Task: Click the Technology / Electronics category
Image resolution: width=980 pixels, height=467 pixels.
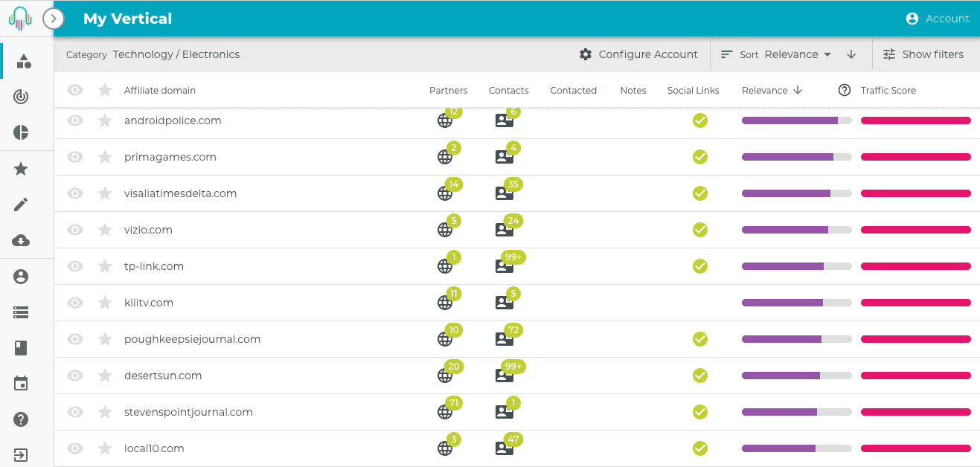Action: pos(176,54)
